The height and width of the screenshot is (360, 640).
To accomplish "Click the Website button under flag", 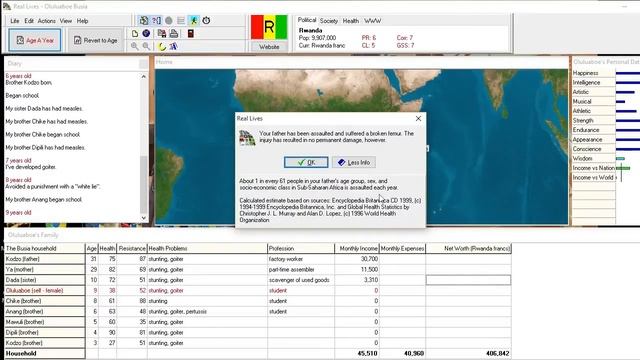I will click(269, 47).
